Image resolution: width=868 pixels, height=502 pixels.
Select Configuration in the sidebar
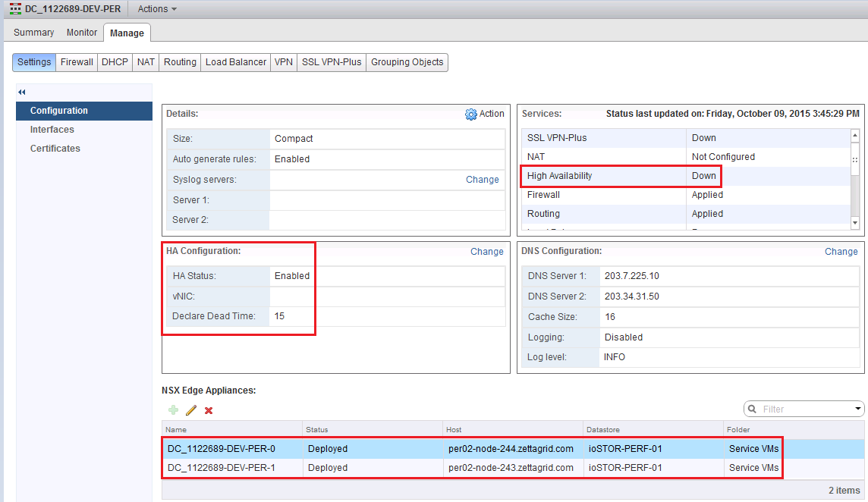pos(84,111)
